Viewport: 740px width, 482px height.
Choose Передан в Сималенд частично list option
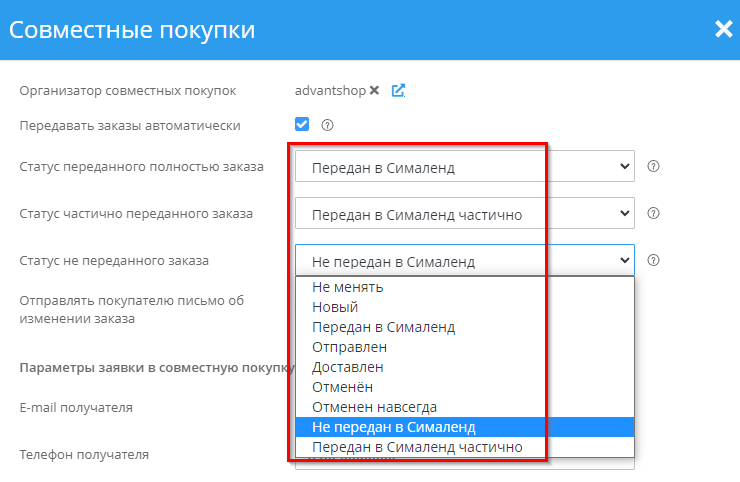coord(416,447)
